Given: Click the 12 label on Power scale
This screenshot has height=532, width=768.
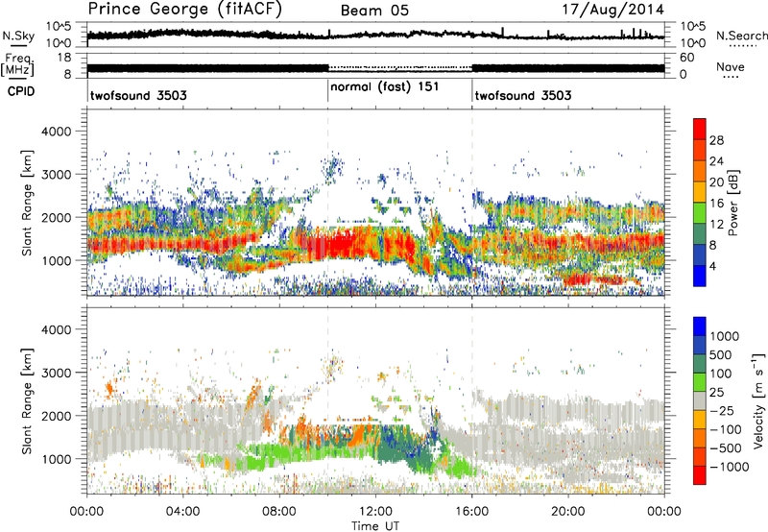Looking at the screenshot, I should [716, 225].
